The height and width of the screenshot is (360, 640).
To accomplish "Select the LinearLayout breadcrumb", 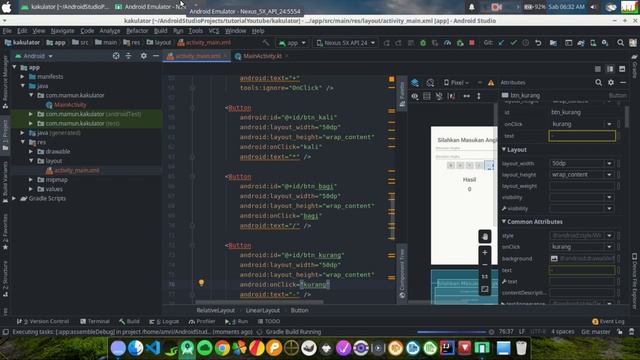I will point(262,311).
